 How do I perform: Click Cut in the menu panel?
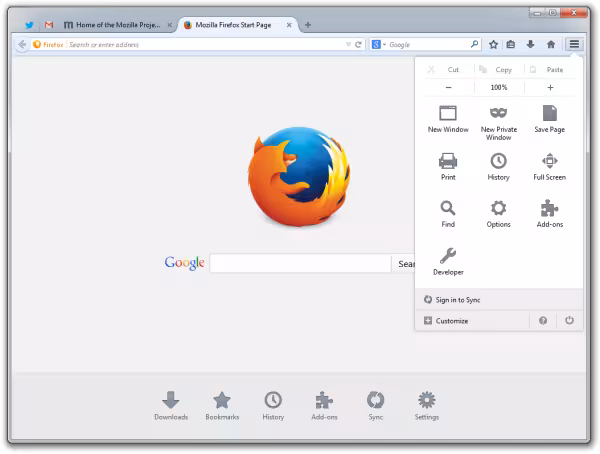(448, 70)
